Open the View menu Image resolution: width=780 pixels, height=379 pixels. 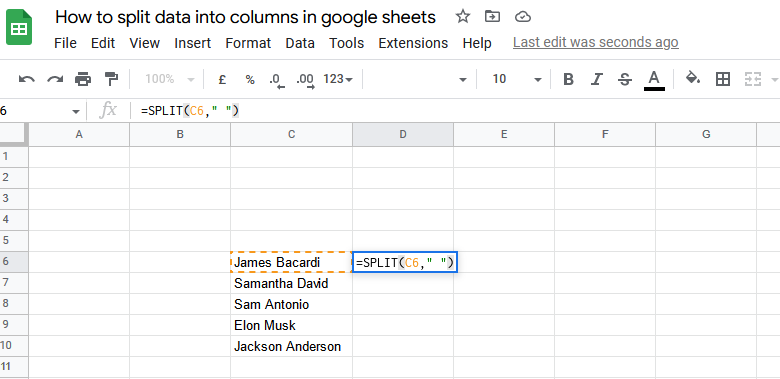[x=145, y=43]
